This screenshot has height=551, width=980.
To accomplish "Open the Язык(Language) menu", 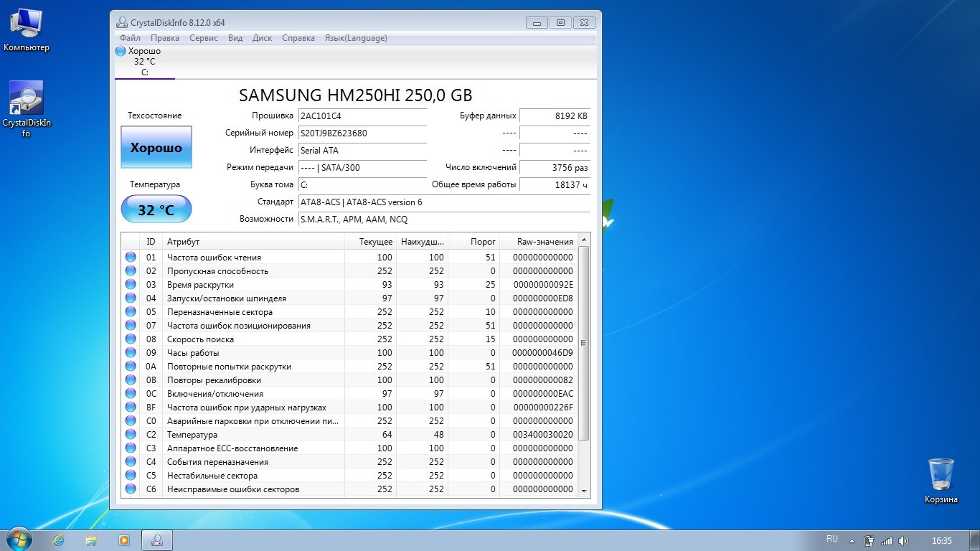I will (x=356, y=38).
